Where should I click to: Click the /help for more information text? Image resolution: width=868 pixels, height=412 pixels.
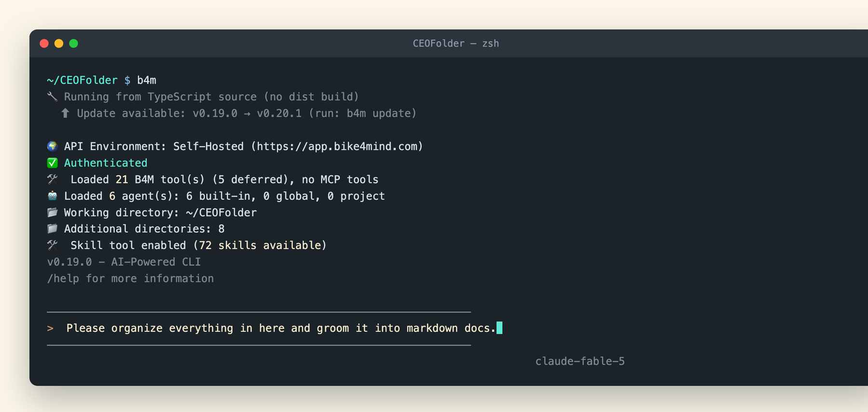130,278
